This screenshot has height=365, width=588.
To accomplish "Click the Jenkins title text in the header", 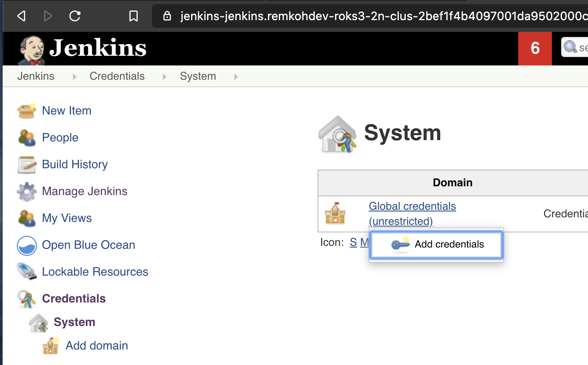I will pyautogui.click(x=98, y=47).
